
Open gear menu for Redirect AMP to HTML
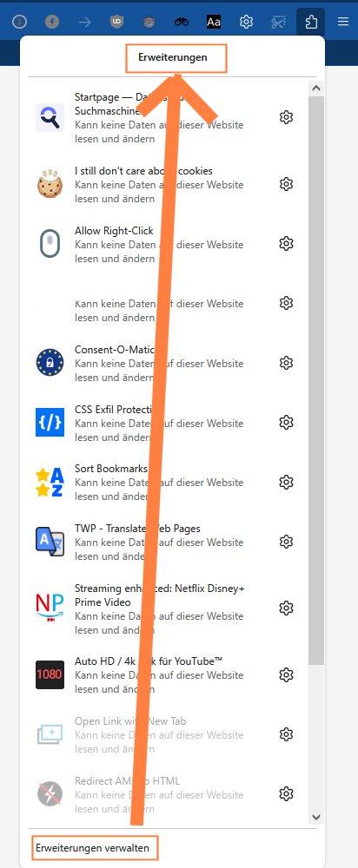pos(286,794)
